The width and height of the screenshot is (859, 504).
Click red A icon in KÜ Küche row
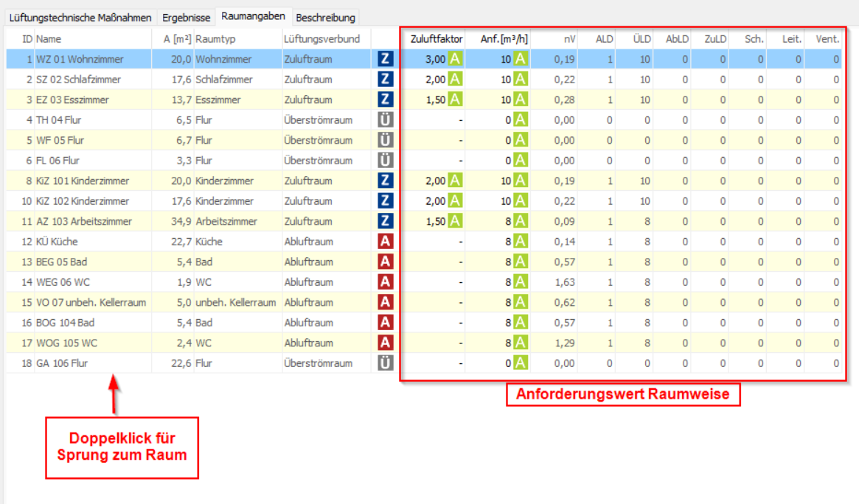tap(385, 241)
